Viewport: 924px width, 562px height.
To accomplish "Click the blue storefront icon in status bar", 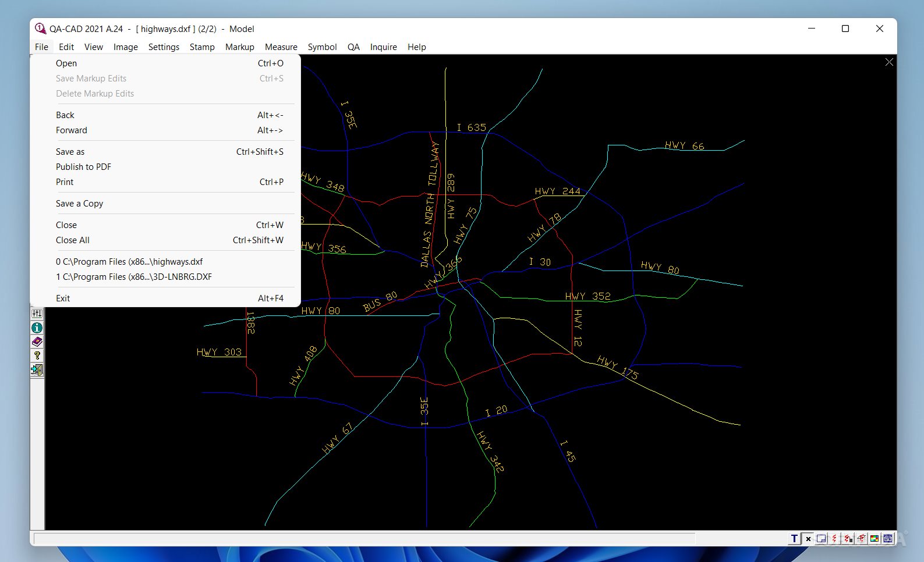I will click(888, 539).
